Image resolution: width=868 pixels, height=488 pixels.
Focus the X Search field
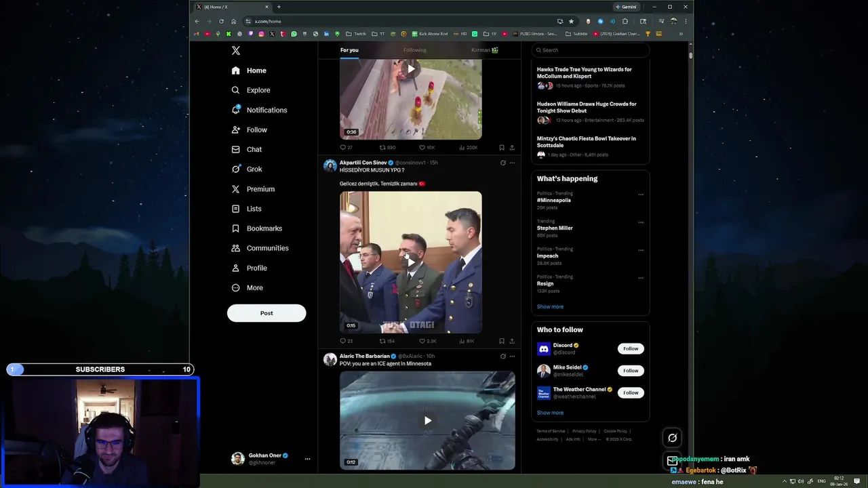tap(590, 50)
